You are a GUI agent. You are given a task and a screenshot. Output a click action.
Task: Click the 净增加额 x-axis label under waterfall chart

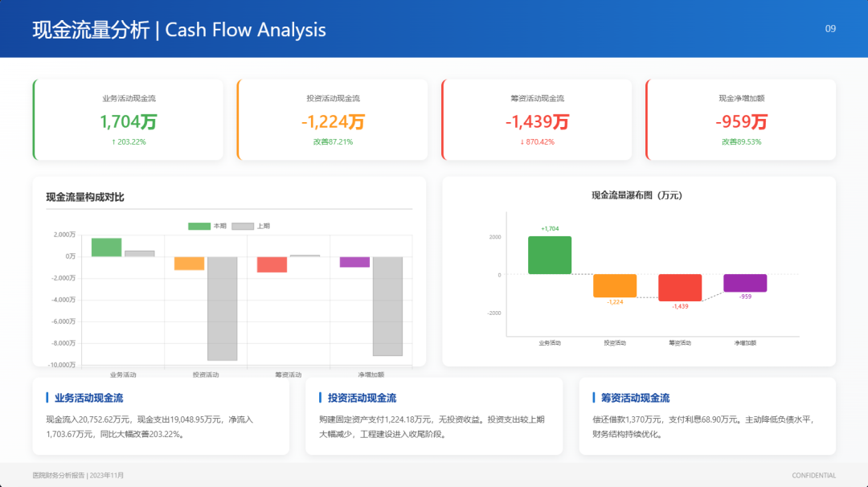click(x=745, y=343)
